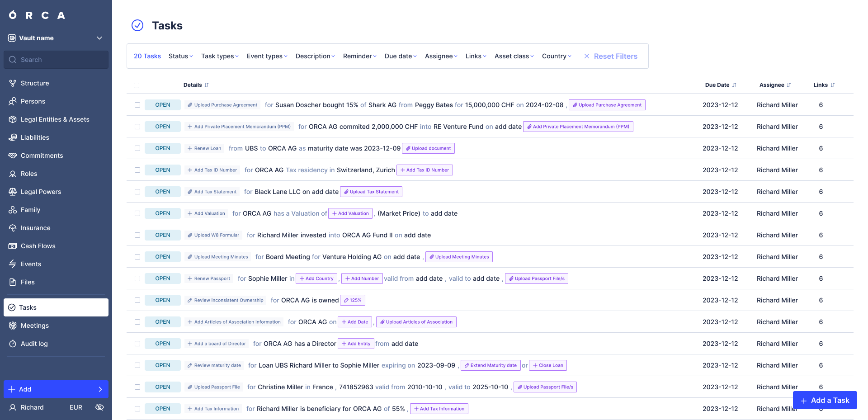Screen dimensions: 868x420
Task: Click the Cash Flows icon
Action: [13, 246]
